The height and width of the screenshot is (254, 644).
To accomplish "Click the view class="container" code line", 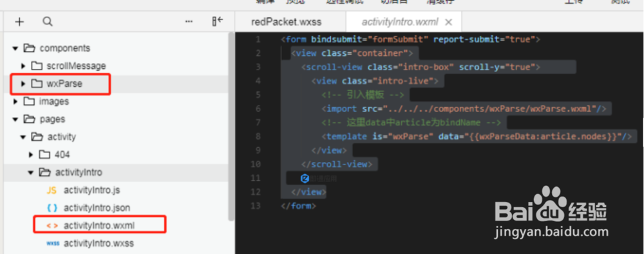I will coord(352,53).
